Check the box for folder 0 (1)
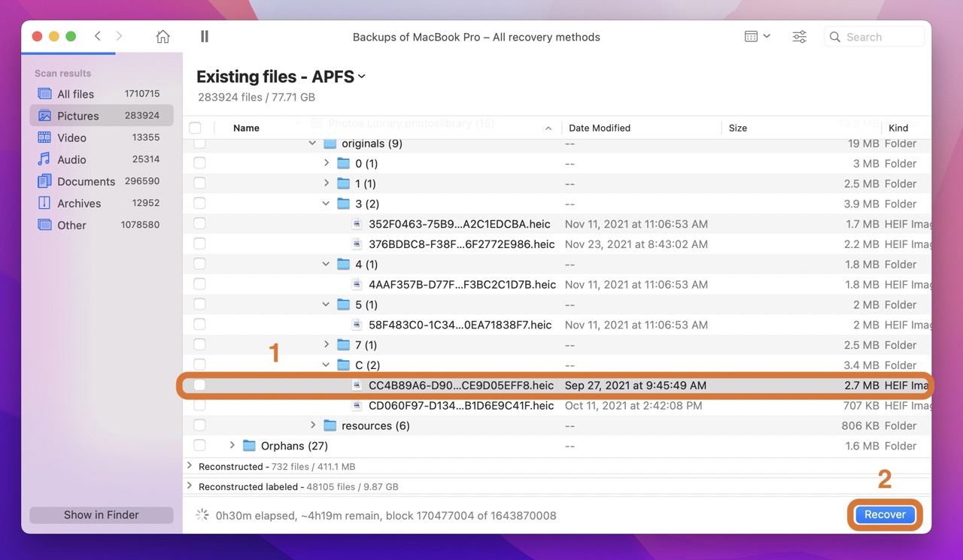The width and height of the screenshot is (963, 560). pyautogui.click(x=199, y=163)
